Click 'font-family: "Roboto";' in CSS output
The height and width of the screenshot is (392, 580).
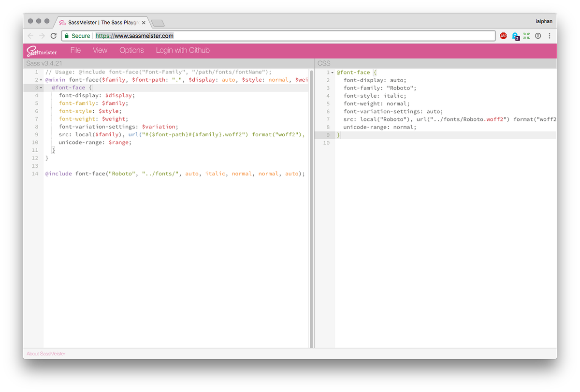point(380,88)
